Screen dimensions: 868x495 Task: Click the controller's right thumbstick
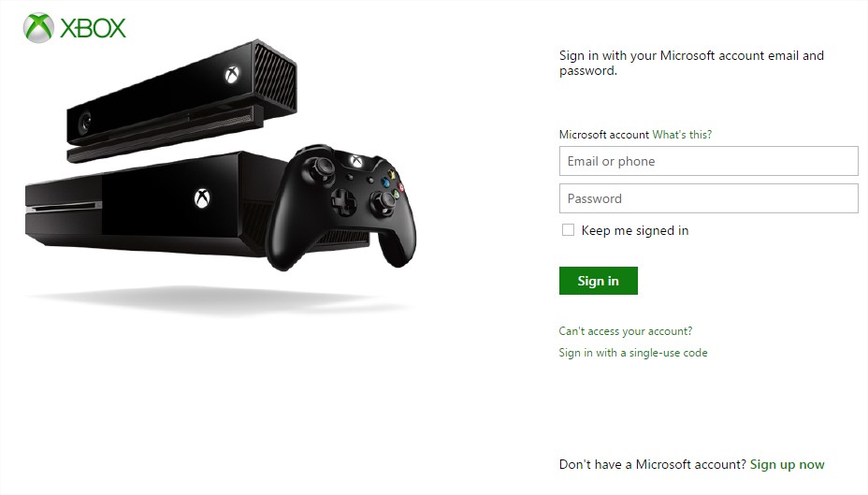[x=382, y=201]
